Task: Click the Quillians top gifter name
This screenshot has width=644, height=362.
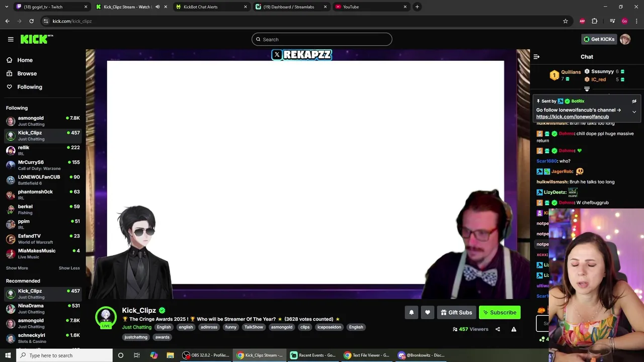Action: click(x=571, y=72)
